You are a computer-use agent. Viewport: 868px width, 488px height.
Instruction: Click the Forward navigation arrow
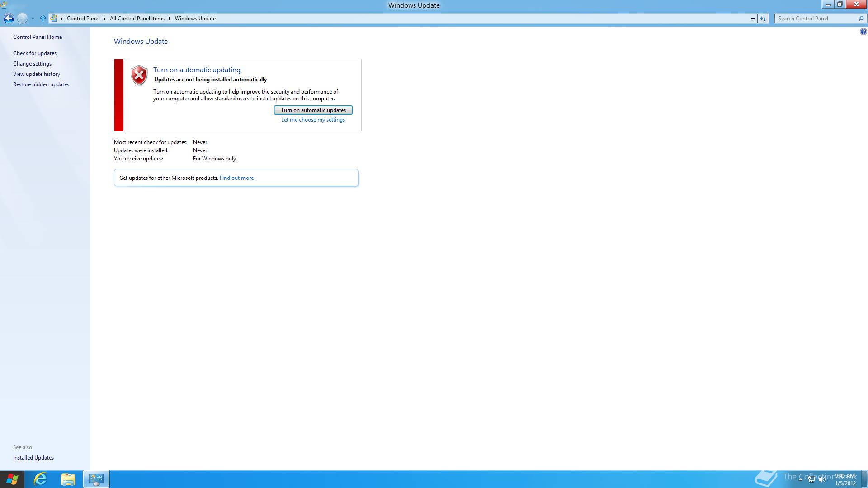[22, 19]
